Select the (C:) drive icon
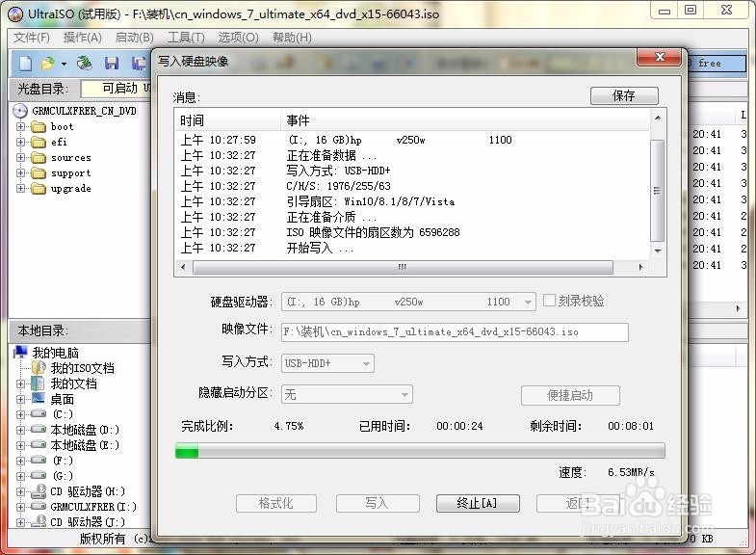 coord(39,413)
